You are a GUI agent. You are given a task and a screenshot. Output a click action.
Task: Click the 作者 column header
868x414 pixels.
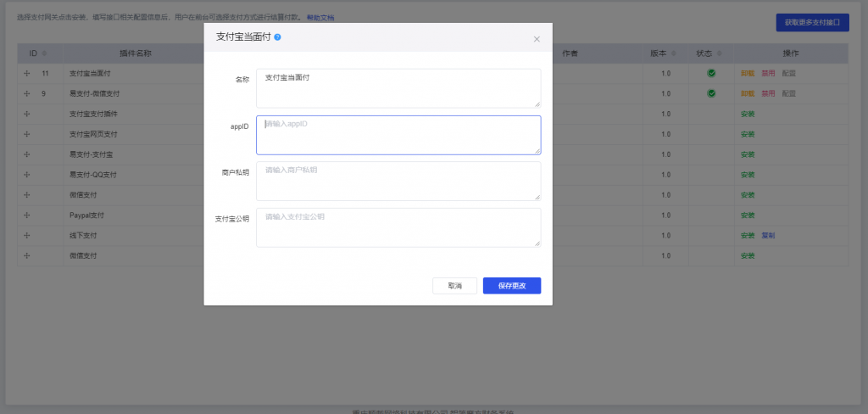(x=570, y=53)
